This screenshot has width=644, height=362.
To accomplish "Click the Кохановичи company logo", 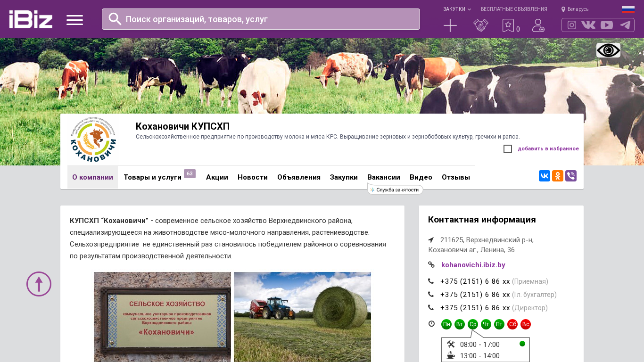I will coord(93,140).
